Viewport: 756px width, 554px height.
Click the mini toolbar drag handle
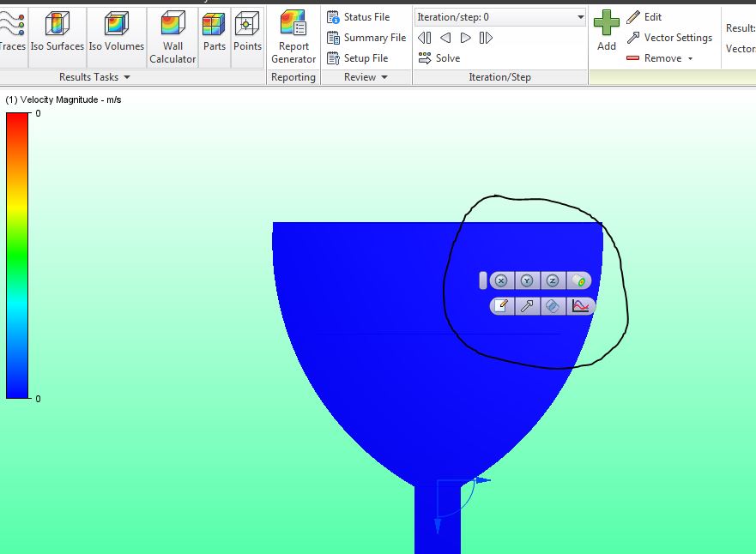point(482,280)
